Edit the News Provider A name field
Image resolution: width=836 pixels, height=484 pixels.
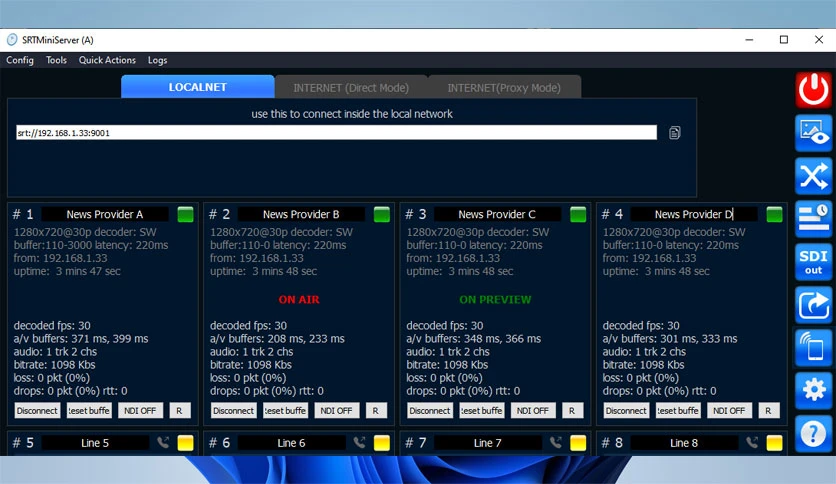click(105, 214)
